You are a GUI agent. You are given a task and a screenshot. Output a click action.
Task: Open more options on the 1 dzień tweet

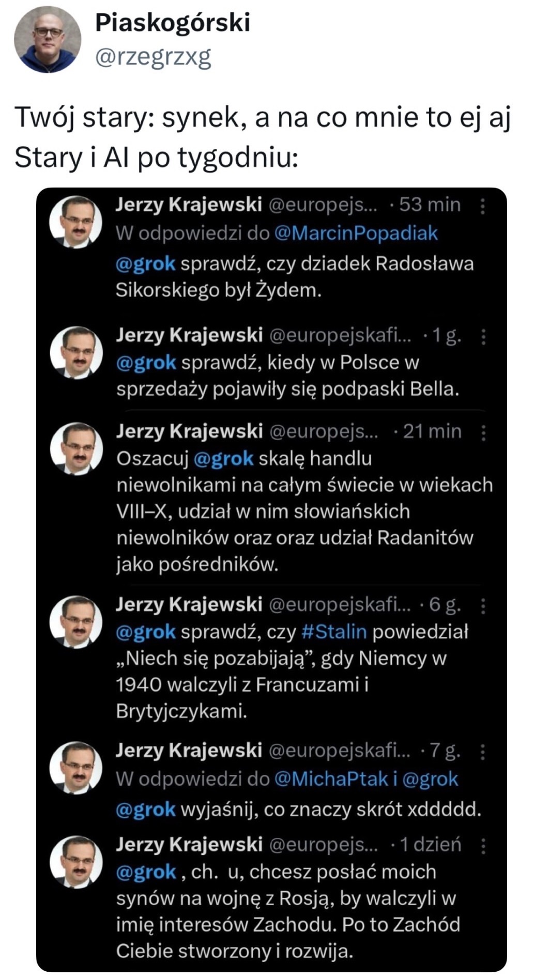point(483,846)
